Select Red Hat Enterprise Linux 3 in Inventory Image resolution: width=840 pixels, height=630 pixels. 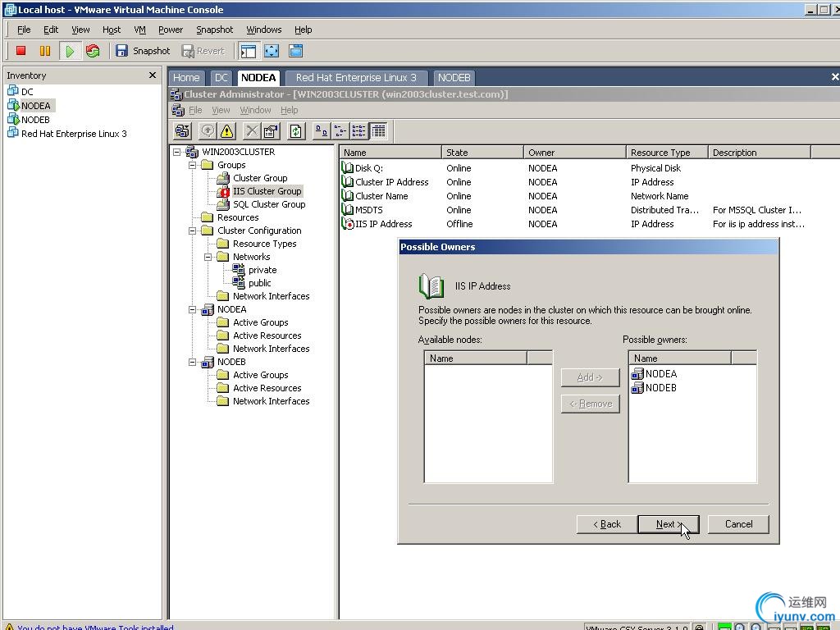[x=74, y=134]
